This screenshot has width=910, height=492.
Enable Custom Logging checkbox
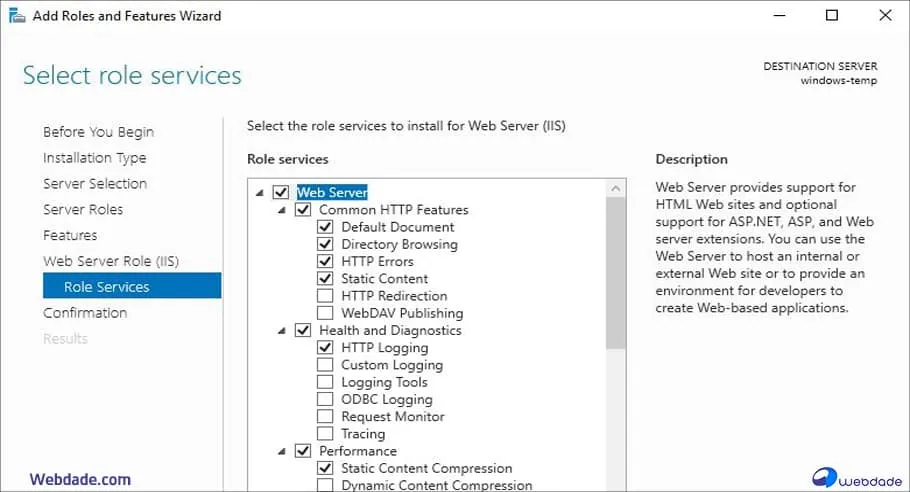tap(325, 365)
